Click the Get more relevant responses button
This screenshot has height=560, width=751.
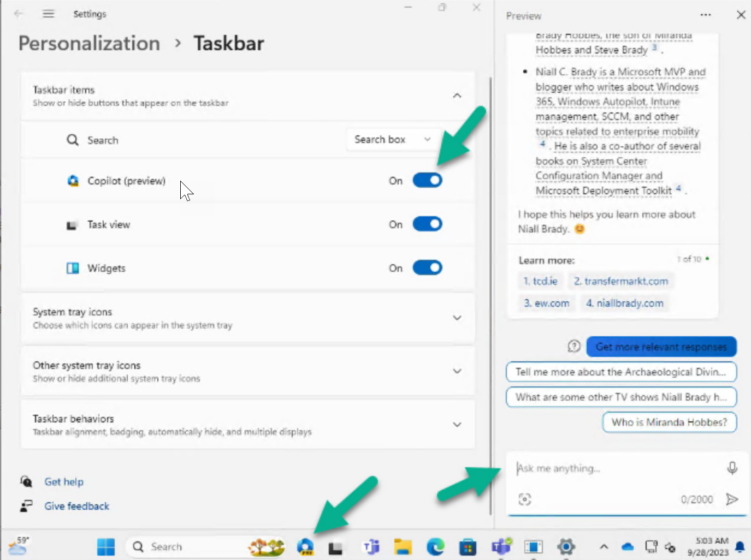[x=661, y=347]
